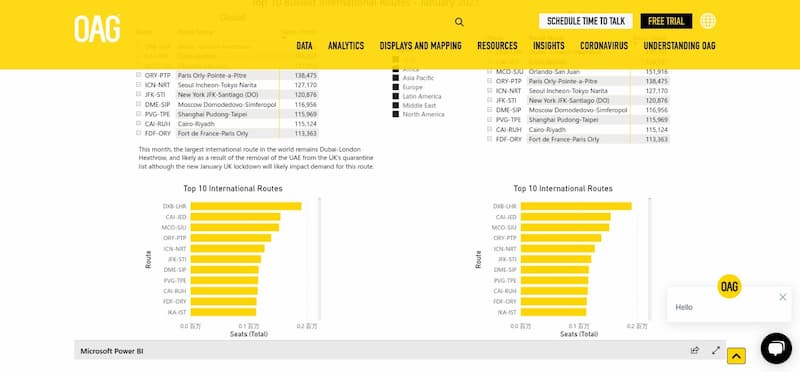
Task: Open the Data menu
Action: point(304,46)
